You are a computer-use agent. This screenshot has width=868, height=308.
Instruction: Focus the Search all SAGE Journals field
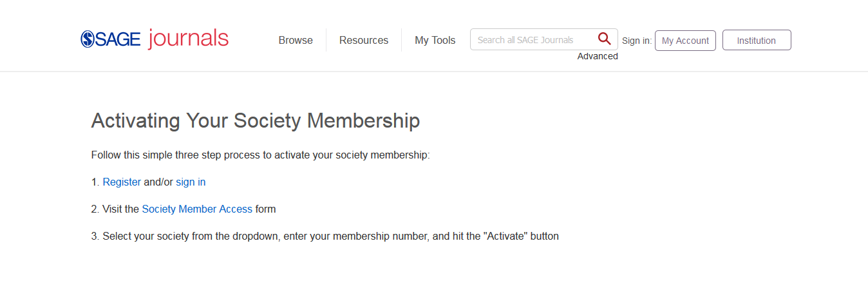coord(533,39)
